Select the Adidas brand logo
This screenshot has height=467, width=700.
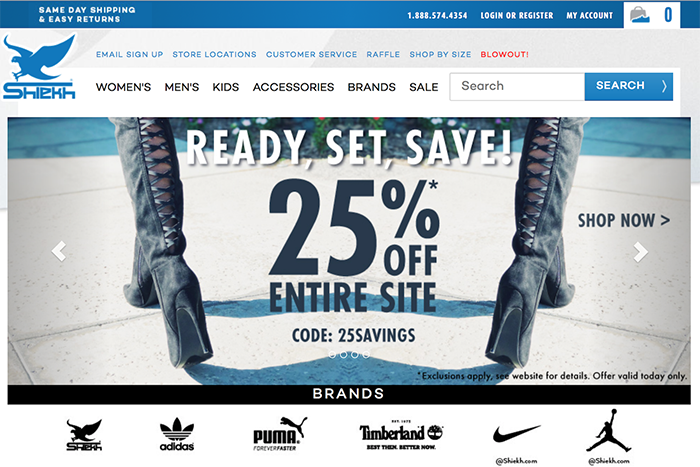pos(177,434)
